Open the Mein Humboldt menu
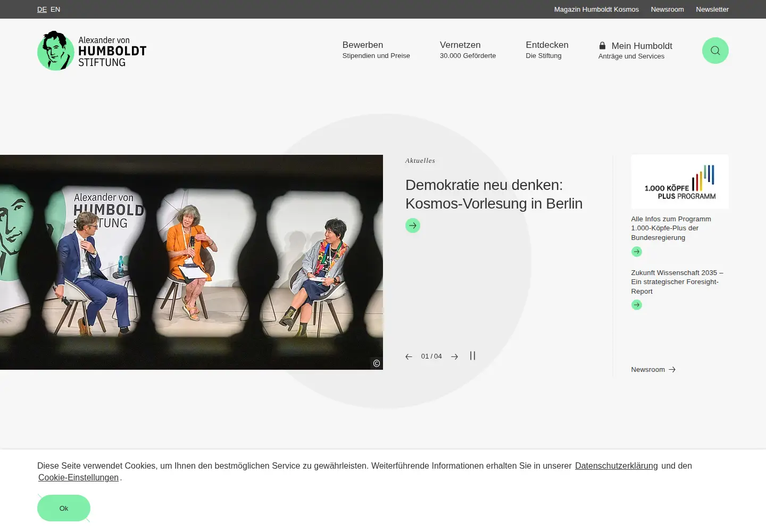 635,51
